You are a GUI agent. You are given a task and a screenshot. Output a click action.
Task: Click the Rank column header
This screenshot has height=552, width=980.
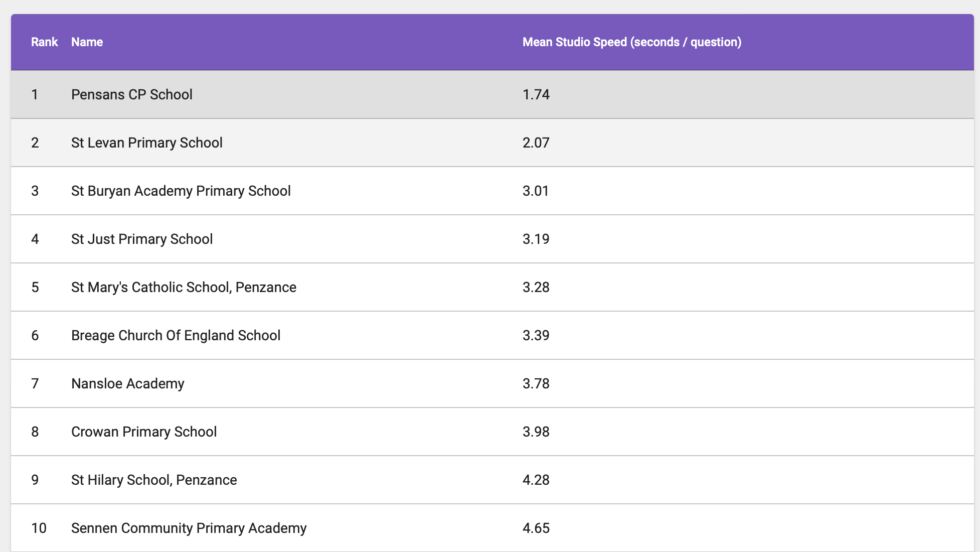(44, 42)
